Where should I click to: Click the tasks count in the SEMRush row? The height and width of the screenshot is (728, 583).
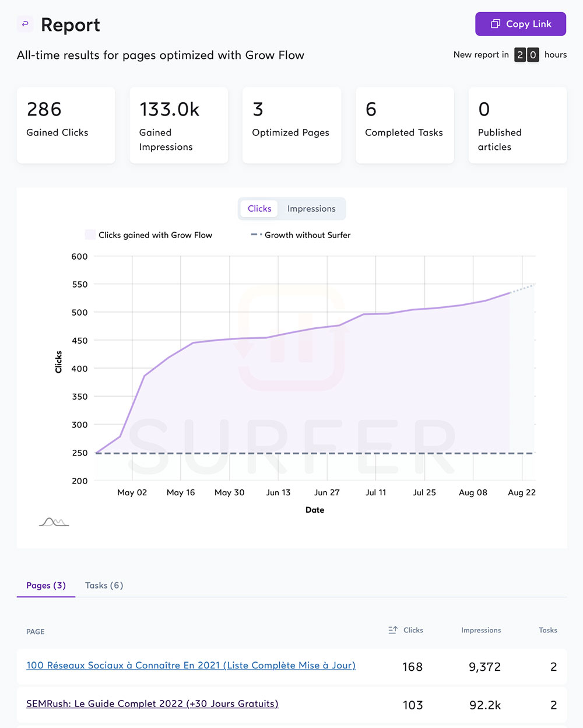point(554,705)
